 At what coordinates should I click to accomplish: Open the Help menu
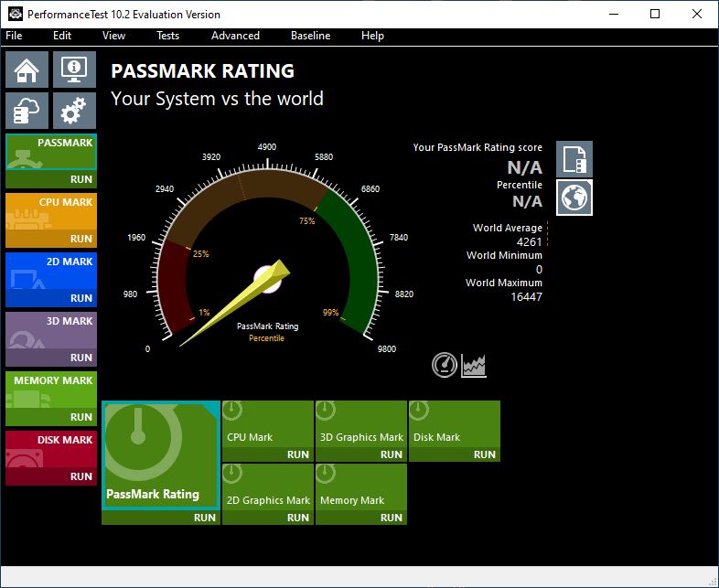[372, 36]
